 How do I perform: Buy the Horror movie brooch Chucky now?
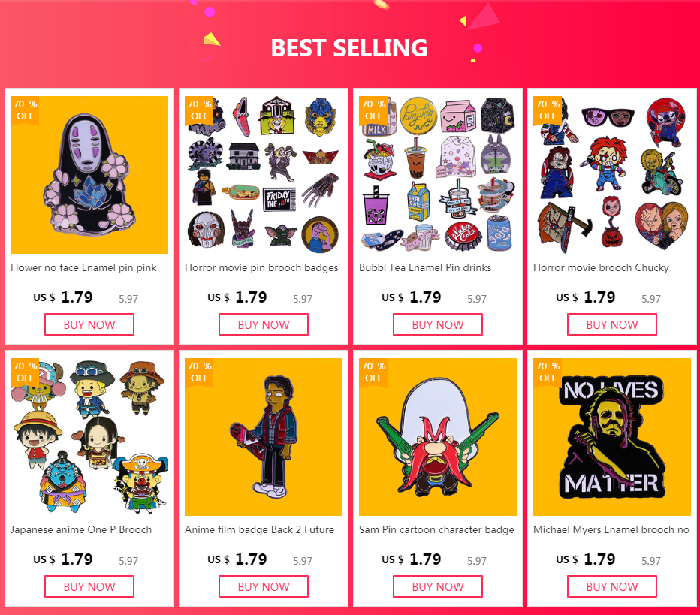coord(612,324)
